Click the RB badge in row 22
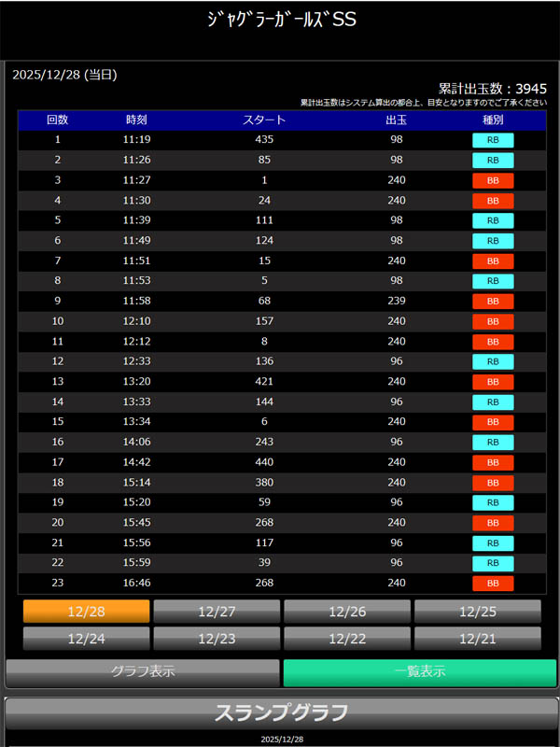 [493, 563]
